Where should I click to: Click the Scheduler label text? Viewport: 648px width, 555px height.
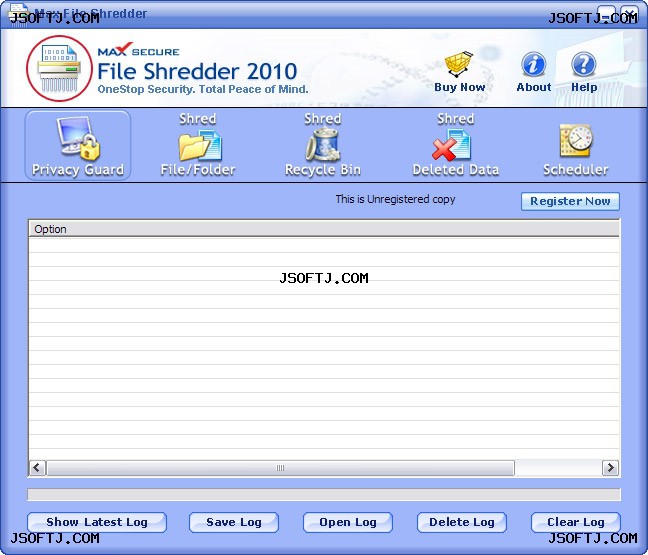[x=576, y=170]
